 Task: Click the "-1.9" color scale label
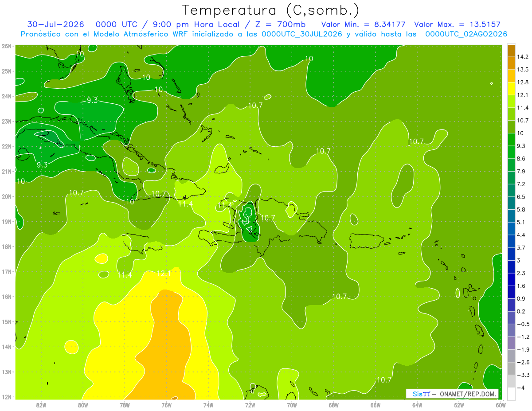click(524, 350)
